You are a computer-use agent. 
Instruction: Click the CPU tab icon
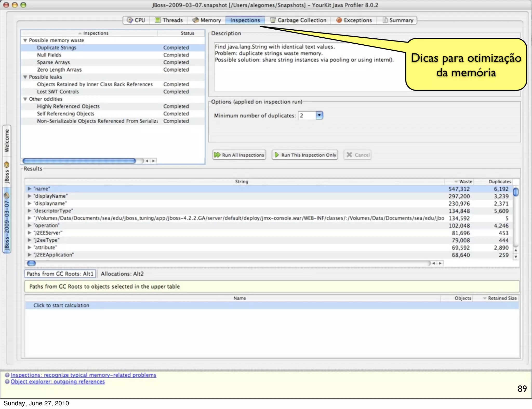[129, 20]
